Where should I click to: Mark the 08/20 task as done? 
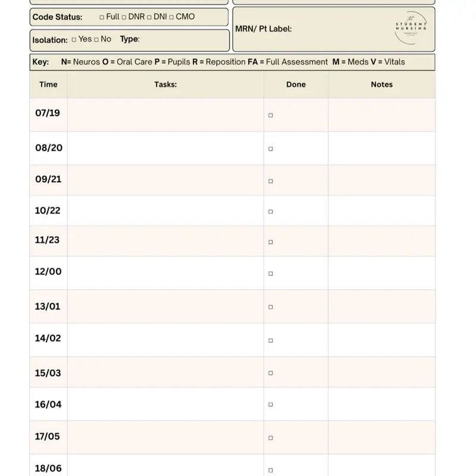pos(271,149)
